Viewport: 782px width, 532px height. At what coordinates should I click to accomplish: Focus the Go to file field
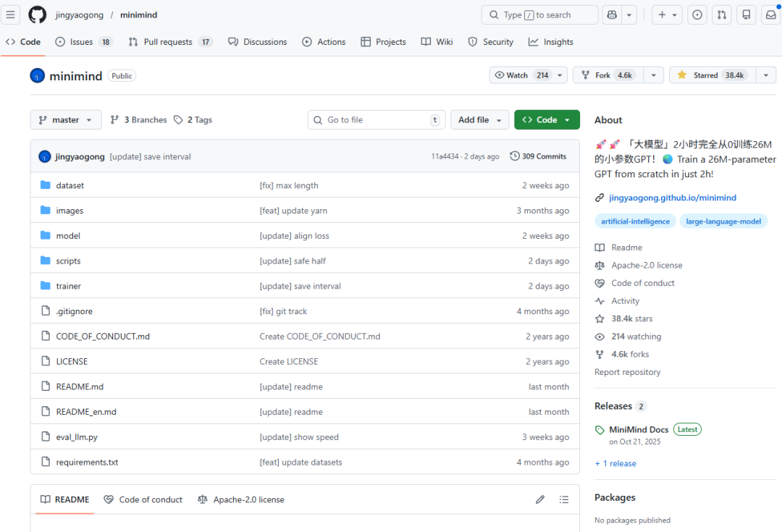click(x=377, y=119)
